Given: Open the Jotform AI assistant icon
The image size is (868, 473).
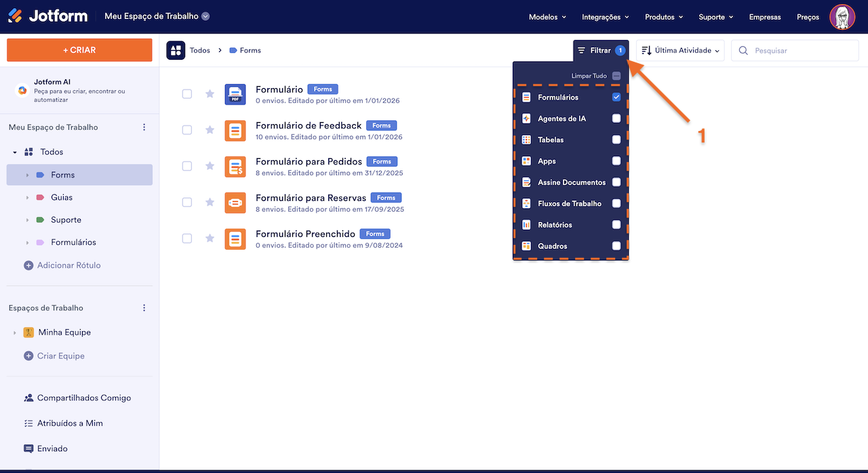Looking at the screenshot, I should click(x=22, y=90).
